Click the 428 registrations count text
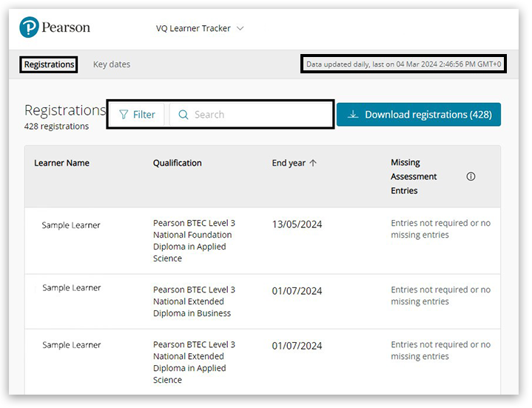Screen dimensions: 532x408 pos(56,127)
